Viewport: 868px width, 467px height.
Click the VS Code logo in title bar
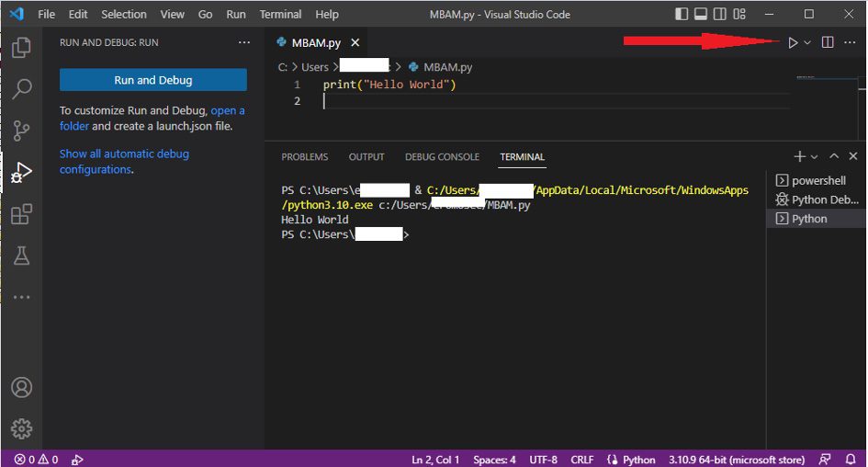coord(17,14)
